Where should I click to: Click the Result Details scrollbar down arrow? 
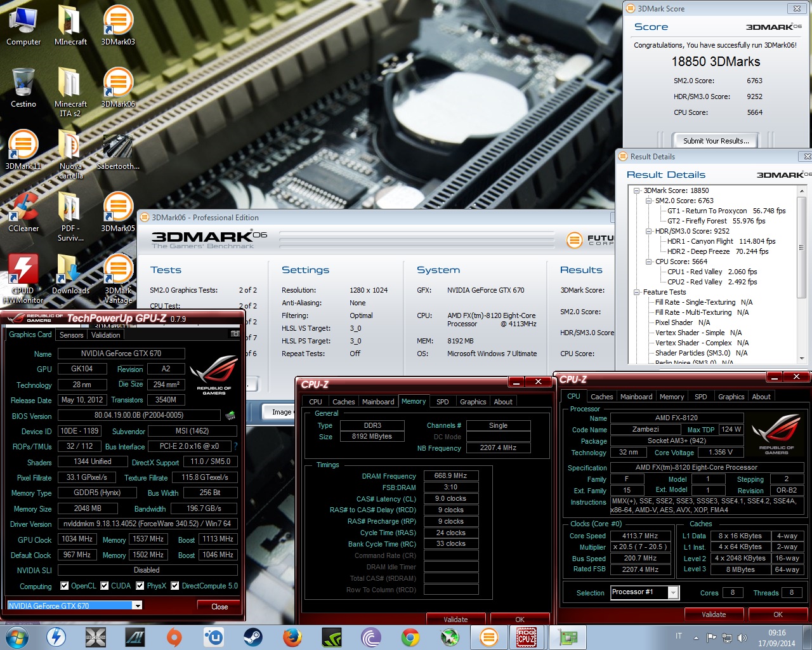point(801,359)
